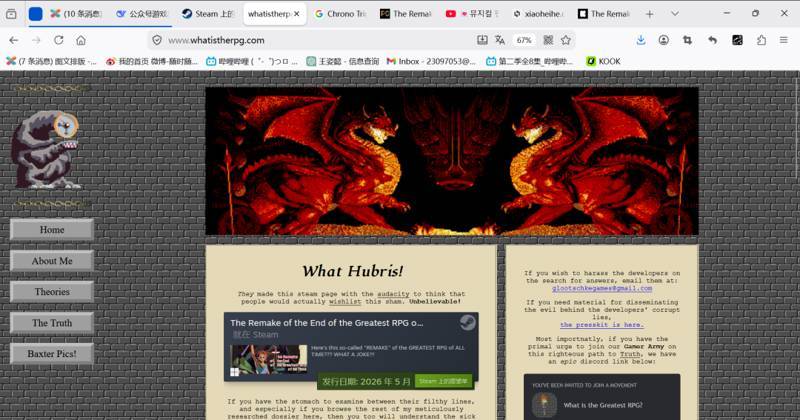Click the screenshot crop tool icon
This screenshot has width=800, height=420.
(687, 40)
